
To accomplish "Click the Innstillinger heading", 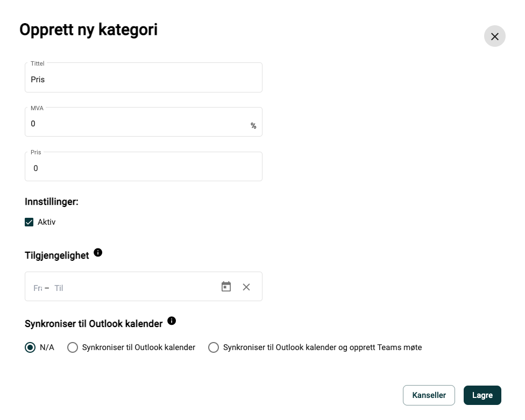I will (52, 202).
